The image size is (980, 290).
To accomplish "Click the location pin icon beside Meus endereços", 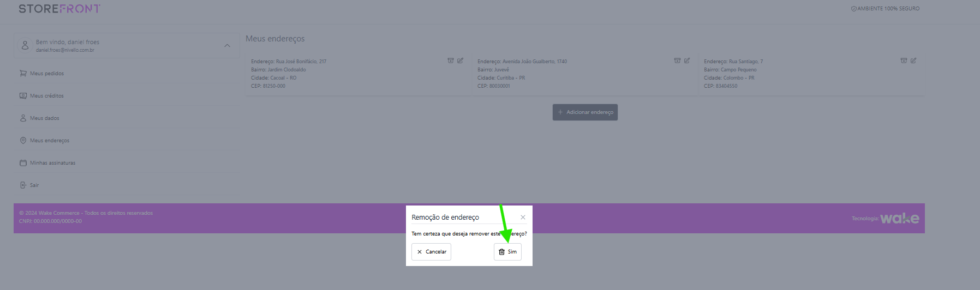I will point(23,140).
